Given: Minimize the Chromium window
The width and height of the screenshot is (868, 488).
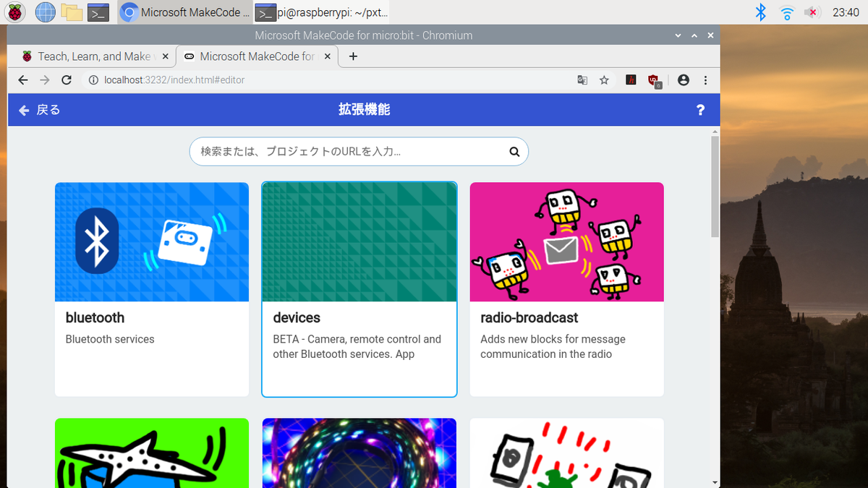Looking at the screenshot, I should 678,35.
